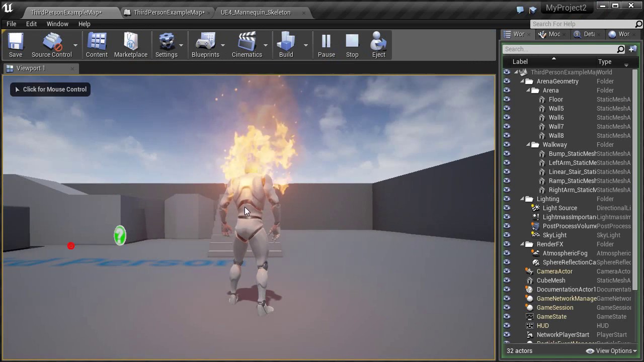Image resolution: width=644 pixels, height=362 pixels.
Task: Collapse the Arena folder
Action: pyautogui.click(x=528, y=90)
